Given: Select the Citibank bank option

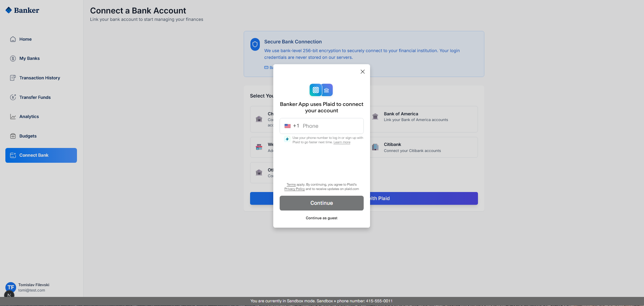Looking at the screenshot, I should coord(424,147).
